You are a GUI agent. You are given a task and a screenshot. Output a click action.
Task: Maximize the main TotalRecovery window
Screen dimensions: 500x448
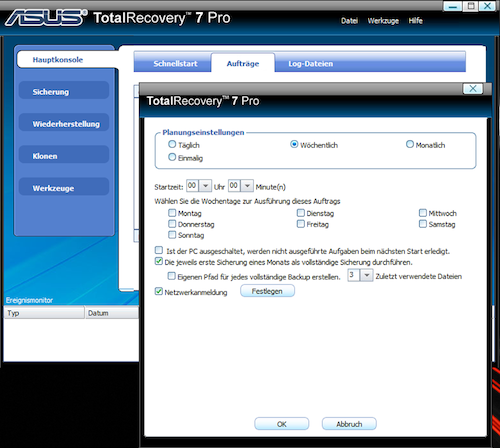(471, 6)
